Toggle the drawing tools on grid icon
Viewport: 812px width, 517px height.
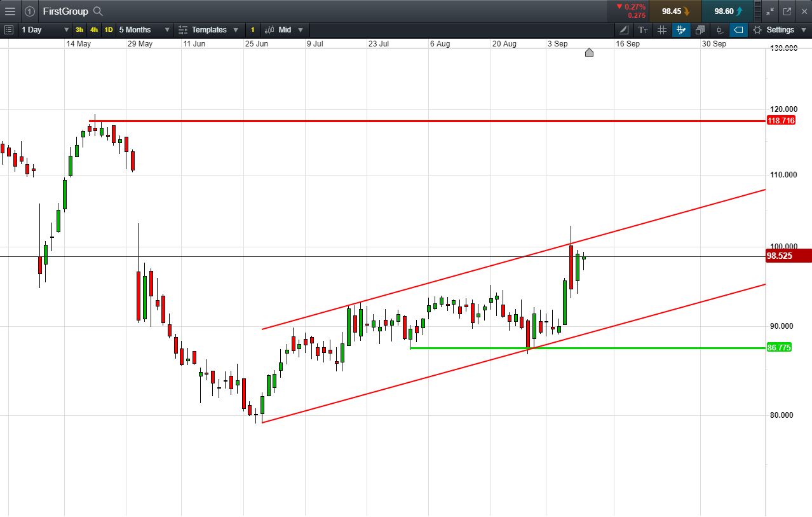[681, 30]
